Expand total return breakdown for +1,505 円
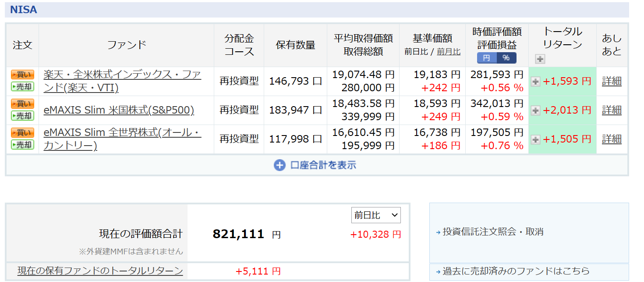The width and height of the screenshot is (644, 282). tap(535, 139)
